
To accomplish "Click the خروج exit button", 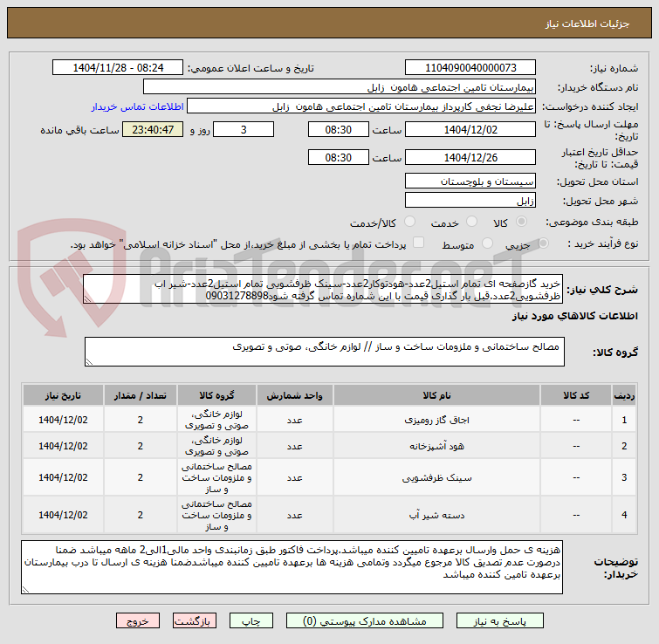I will [x=138, y=620].
